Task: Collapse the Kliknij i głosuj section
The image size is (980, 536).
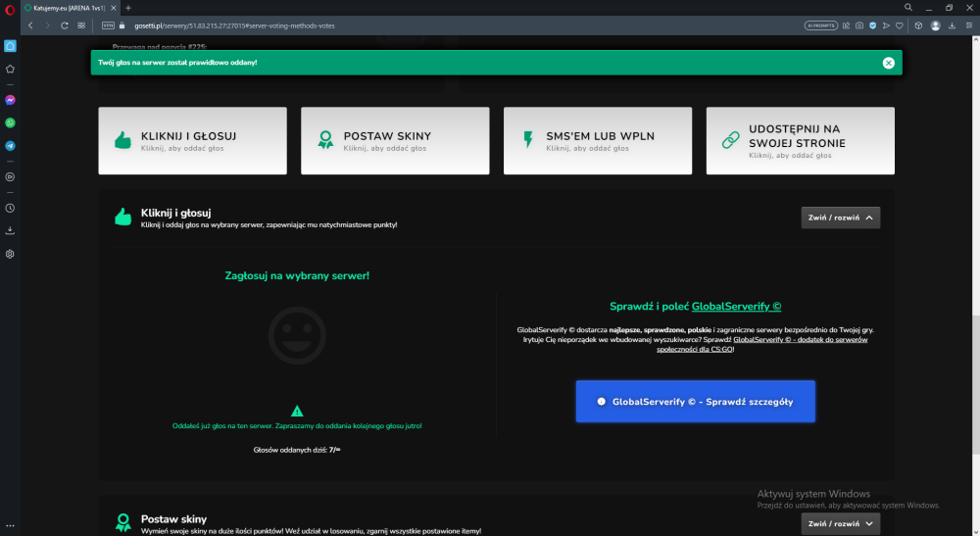Action: pyautogui.click(x=841, y=218)
